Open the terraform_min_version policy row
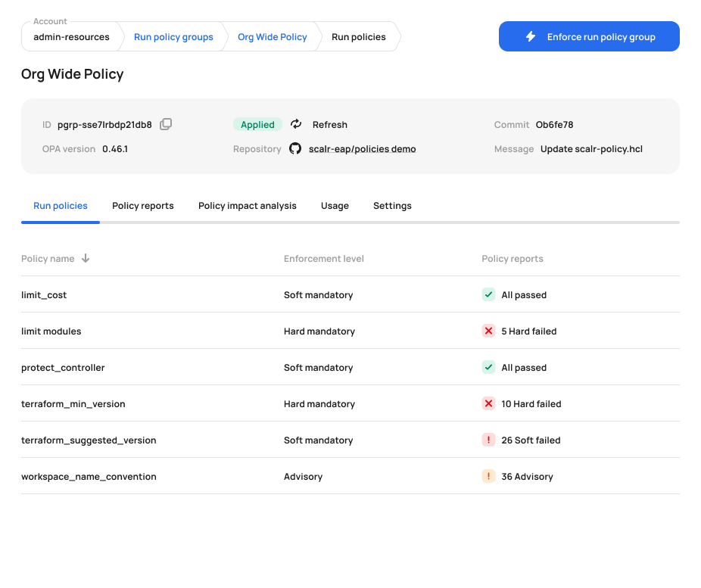 [x=73, y=404]
